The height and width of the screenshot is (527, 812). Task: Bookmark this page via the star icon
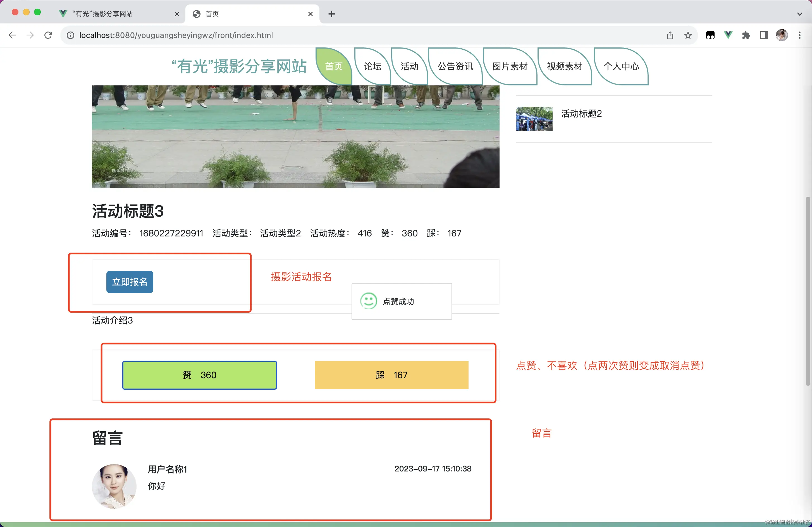688,35
